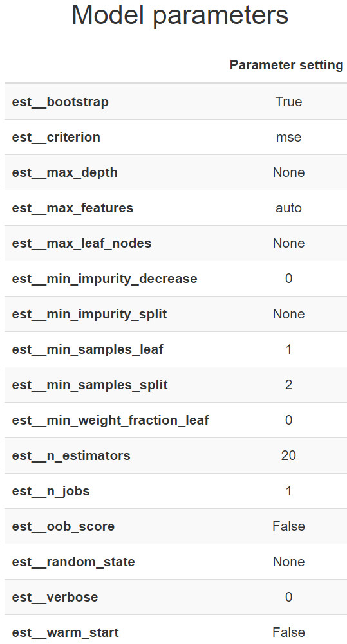
Task: Click the est__criterion parameter name
Action: click(56, 137)
